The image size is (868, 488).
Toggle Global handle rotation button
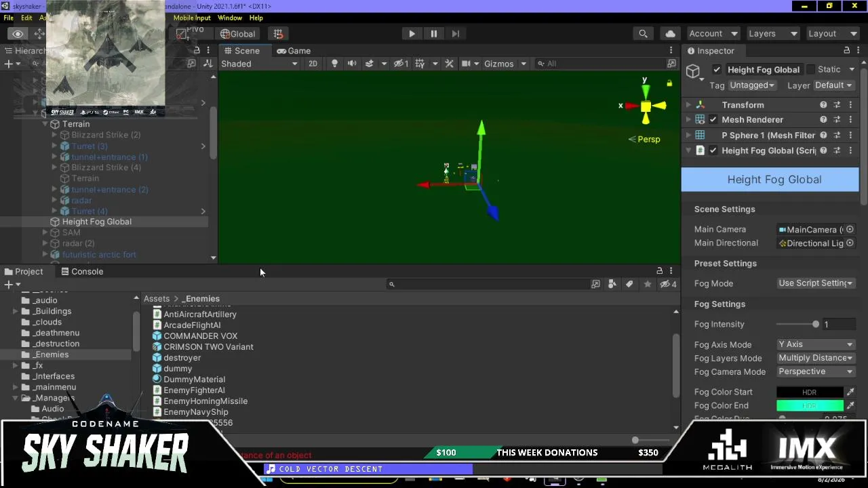(x=237, y=34)
